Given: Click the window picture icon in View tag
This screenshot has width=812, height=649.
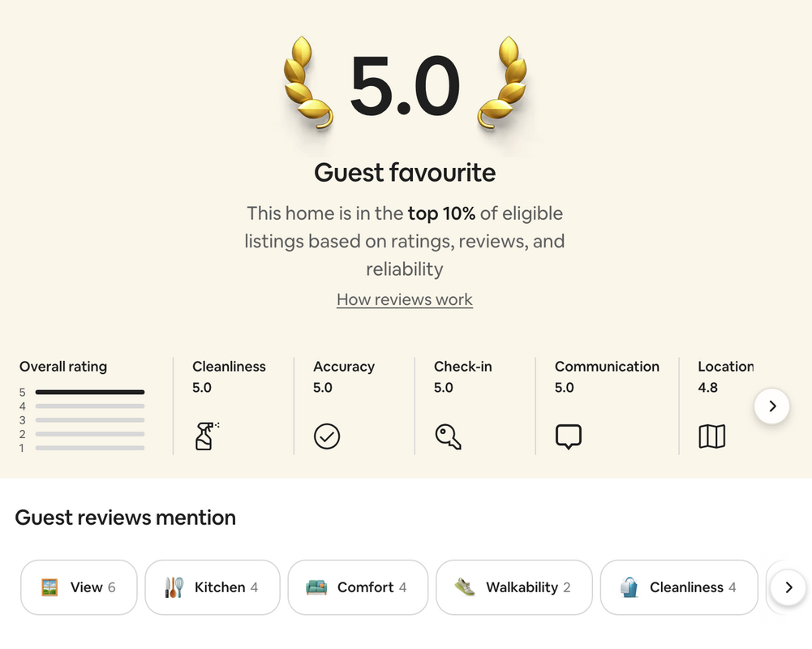Looking at the screenshot, I should [49, 587].
